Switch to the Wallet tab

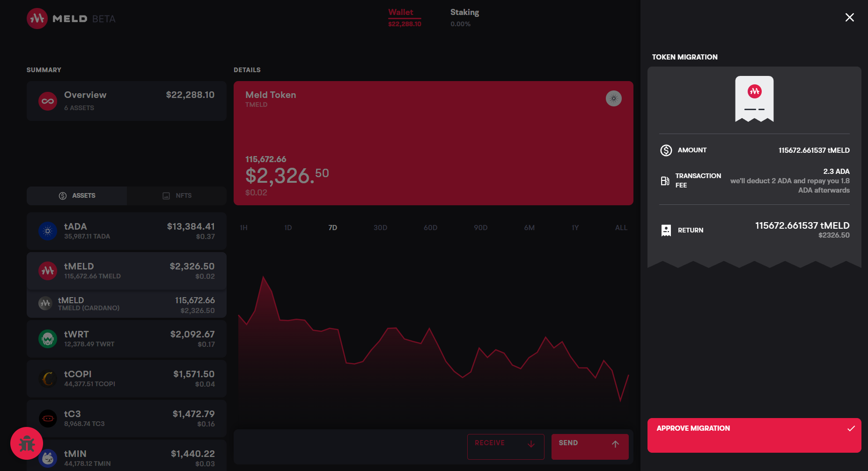[405, 17]
